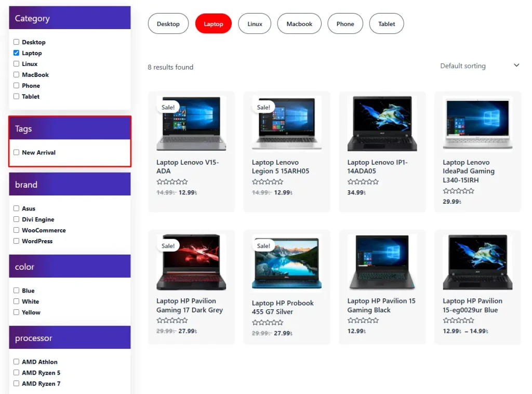This screenshot has height=394, width=532.
Task: Uncheck the Laptop category checkbox
Action: pos(16,53)
